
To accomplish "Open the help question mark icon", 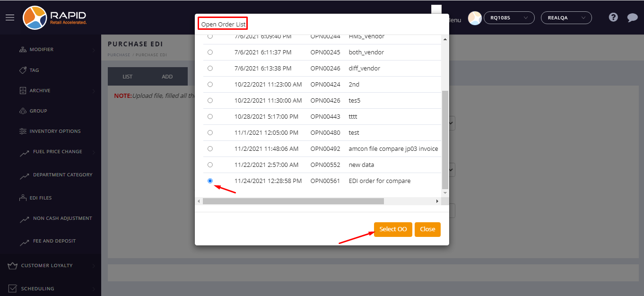I will (613, 17).
